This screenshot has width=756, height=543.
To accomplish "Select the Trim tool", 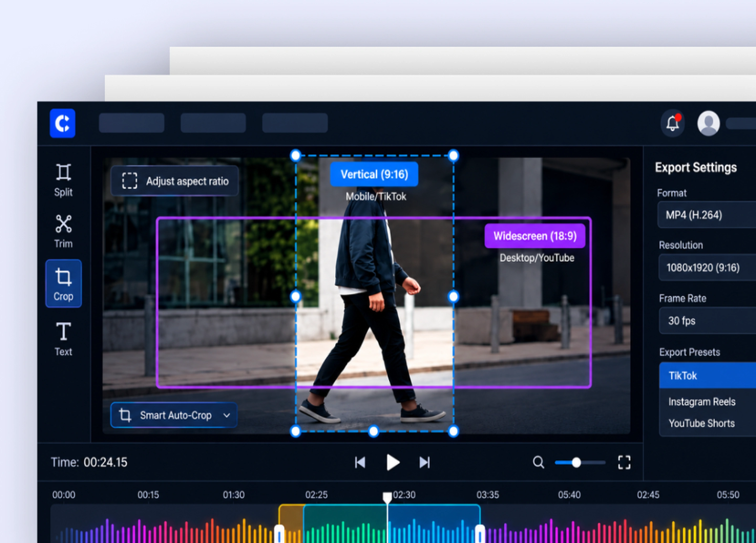I will coord(63,232).
